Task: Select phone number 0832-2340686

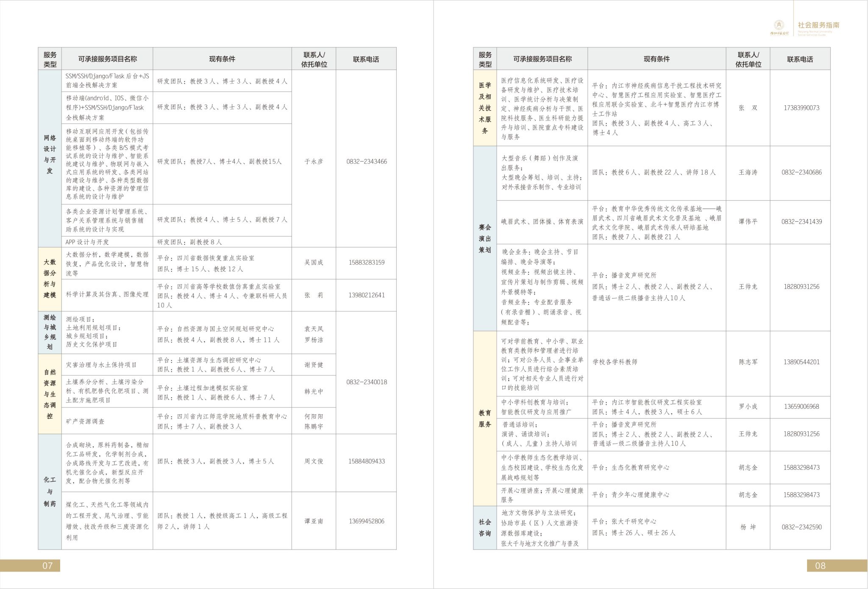Action: (801, 173)
